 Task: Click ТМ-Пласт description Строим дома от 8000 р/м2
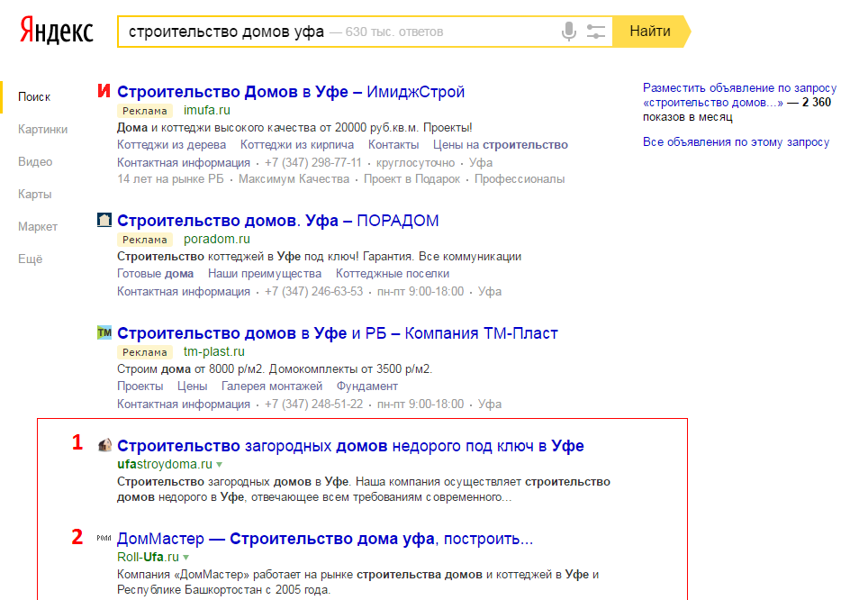click(x=275, y=369)
